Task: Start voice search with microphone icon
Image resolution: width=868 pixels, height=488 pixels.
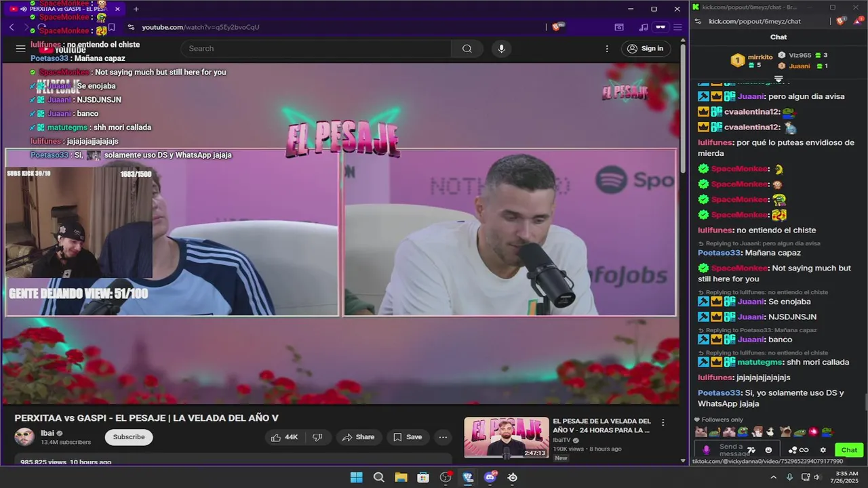Action: pyautogui.click(x=501, y=48)
